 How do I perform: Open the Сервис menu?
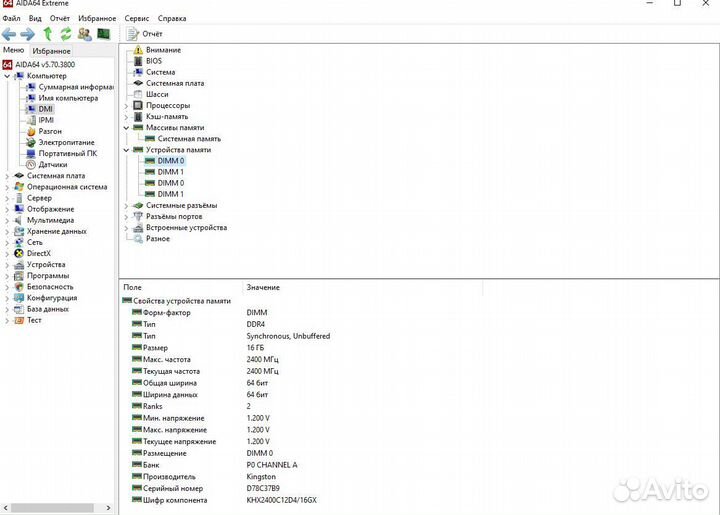[x=137, y=18]
